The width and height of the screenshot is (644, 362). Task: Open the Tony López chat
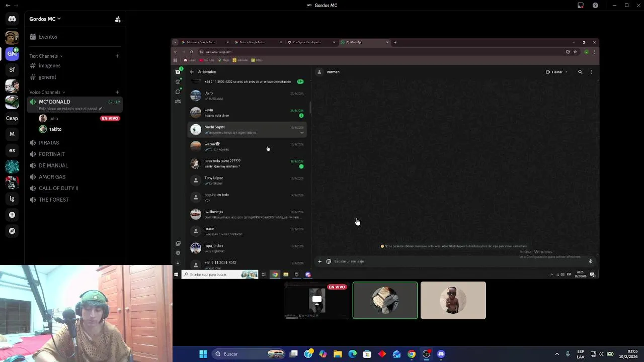click(247, 180)
